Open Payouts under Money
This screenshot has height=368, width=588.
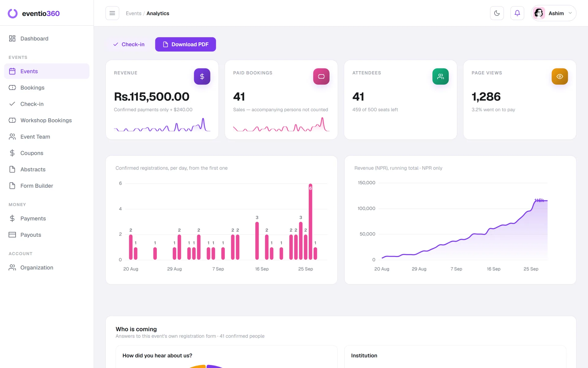pos(47,235)
